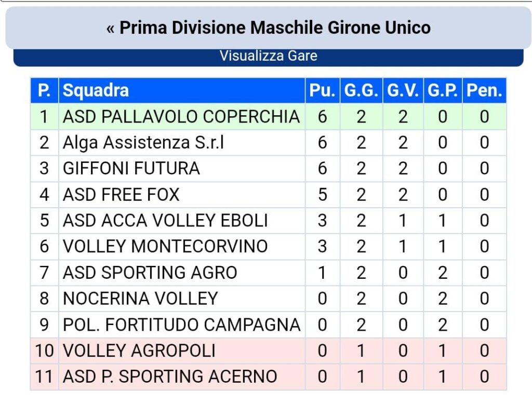Select ASD PALLAVOLO COPERCHIA team row
This screenshot has width=532, height=405.
pos(181,117)
